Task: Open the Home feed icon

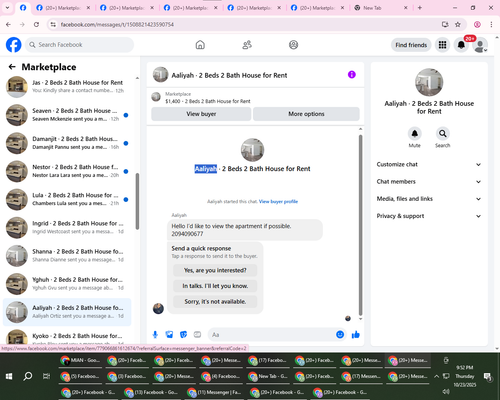Action: pos(200,45)
